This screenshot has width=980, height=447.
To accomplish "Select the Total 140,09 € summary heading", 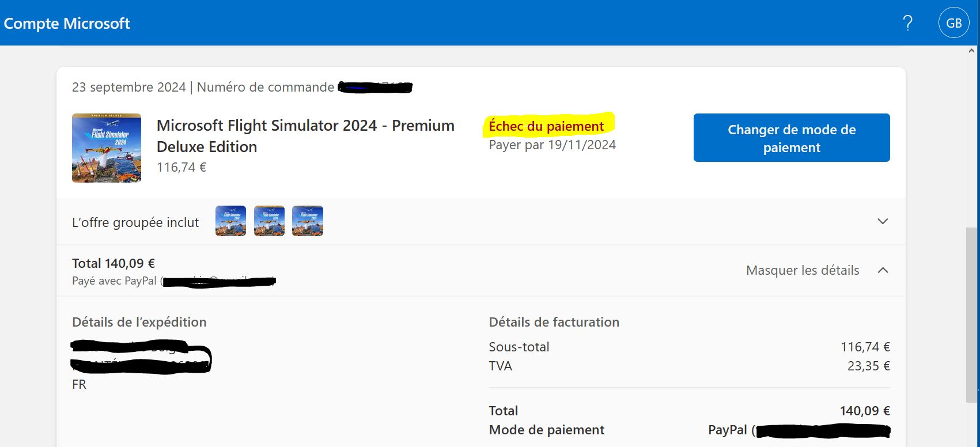I will (113, 263).
